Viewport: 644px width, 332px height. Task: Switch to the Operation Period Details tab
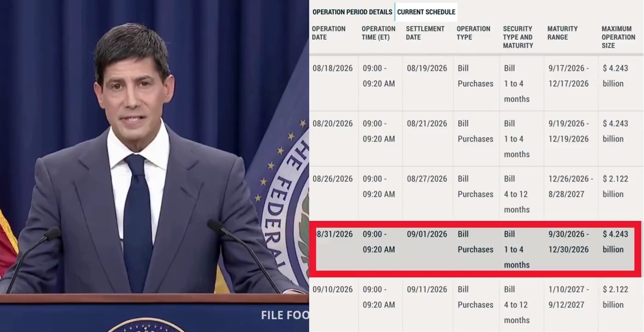(x=352, y=12)
